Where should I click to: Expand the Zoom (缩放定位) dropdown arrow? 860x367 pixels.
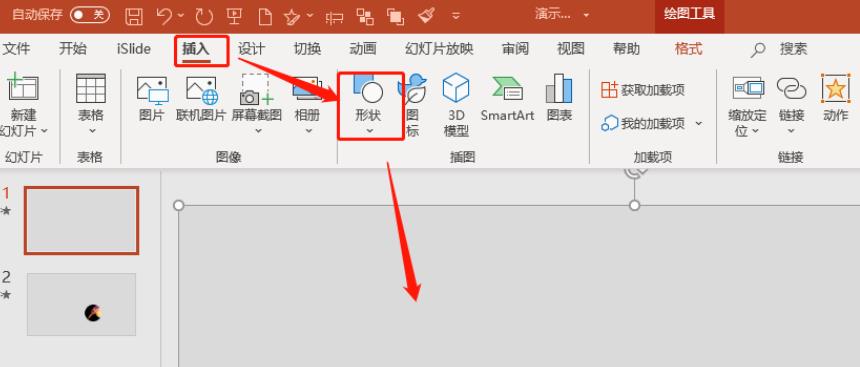click(x=756, y=131)
